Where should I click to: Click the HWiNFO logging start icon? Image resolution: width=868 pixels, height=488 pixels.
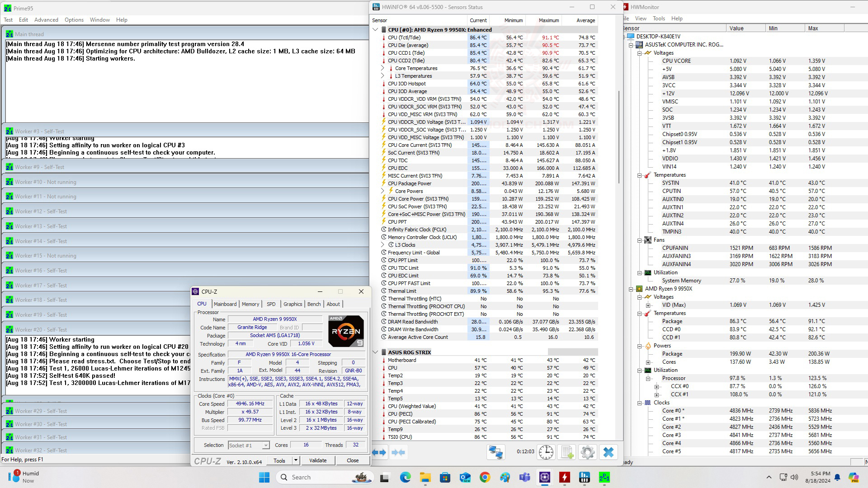tap(567, 452)
